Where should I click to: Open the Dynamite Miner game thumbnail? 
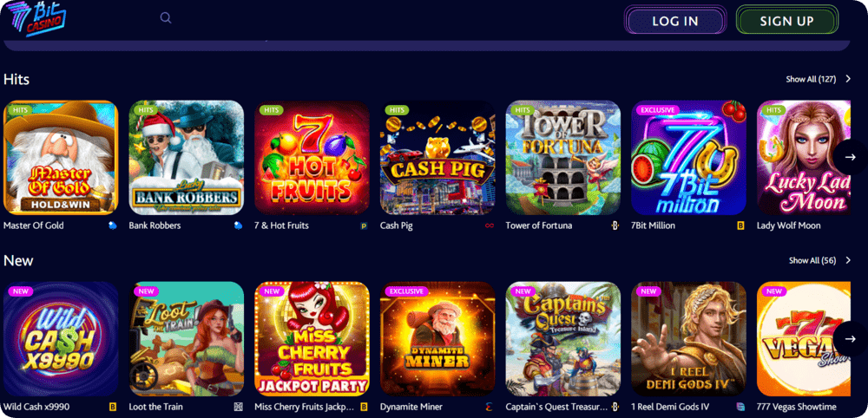[437, 339]
